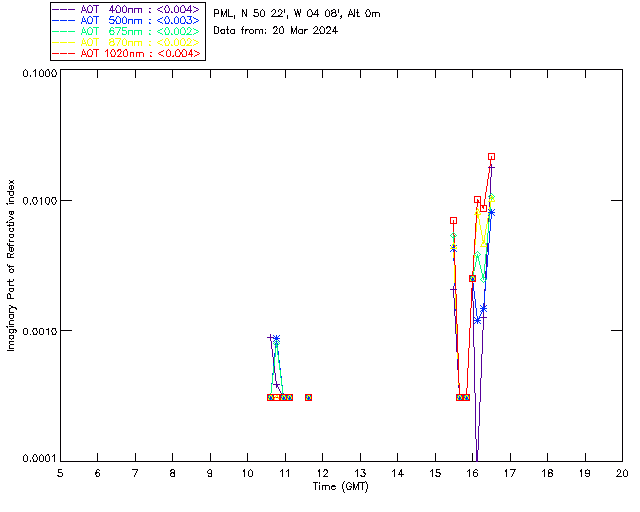
Task: Click the text 'Data from: 20 Mar 2024'
Action: [276, 30]
